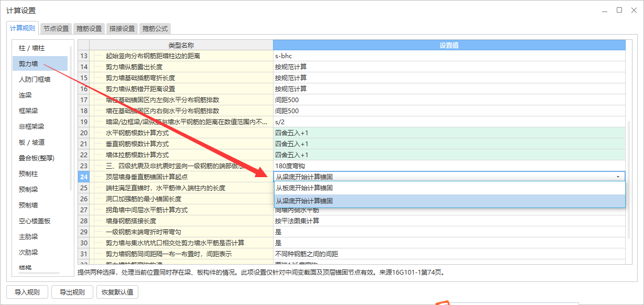Click the 类型名称 column header
The height and width of the screenshot is (305, 644).
click(x=181, y=45)
